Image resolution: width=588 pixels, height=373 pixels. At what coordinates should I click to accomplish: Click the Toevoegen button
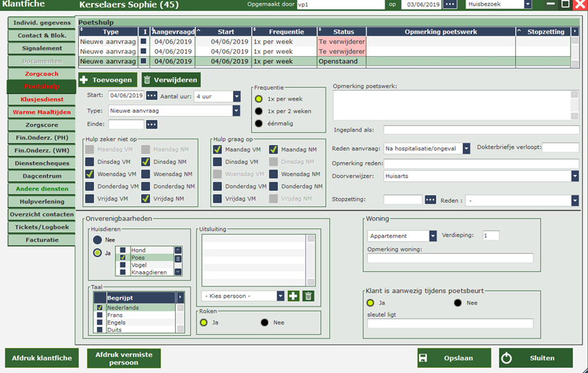coord(107,80)
